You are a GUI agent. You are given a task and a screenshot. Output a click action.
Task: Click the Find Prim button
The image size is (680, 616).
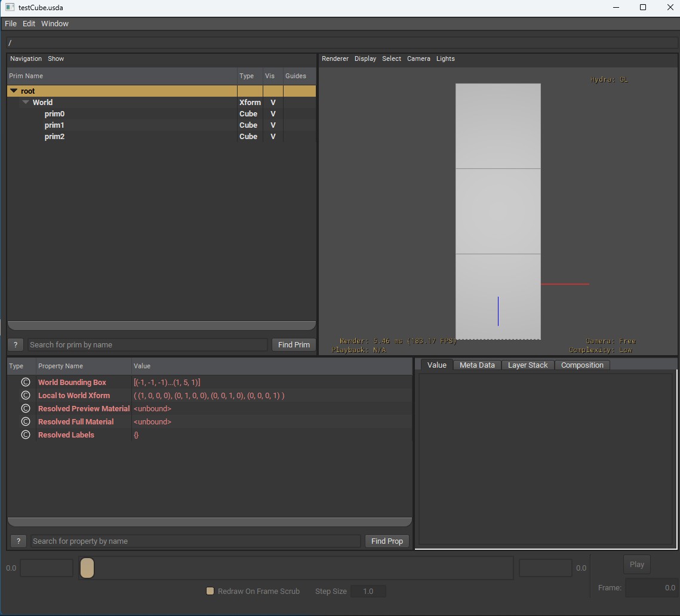pos(294,345)
